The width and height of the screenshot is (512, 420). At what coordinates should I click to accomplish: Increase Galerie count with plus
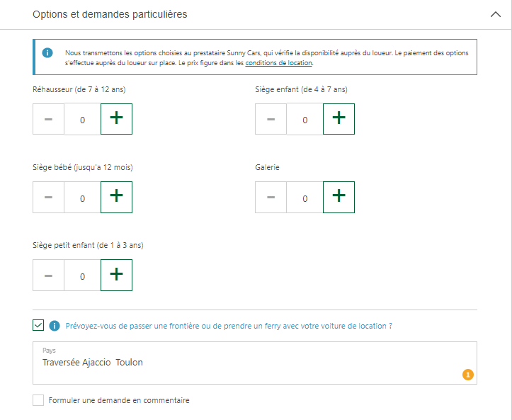click(339, 198)
